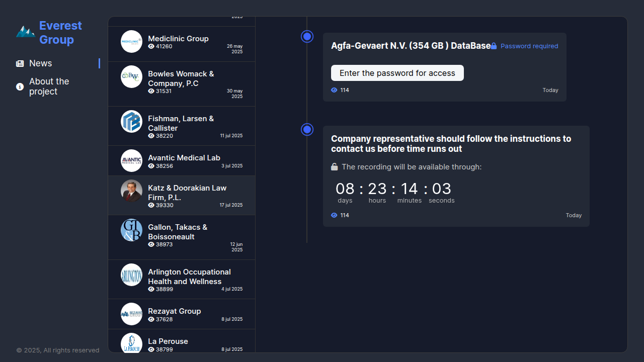Click the Bowles Womack & Company logo
This screenshot has height=362, width=644.
[x=131, y=77]
